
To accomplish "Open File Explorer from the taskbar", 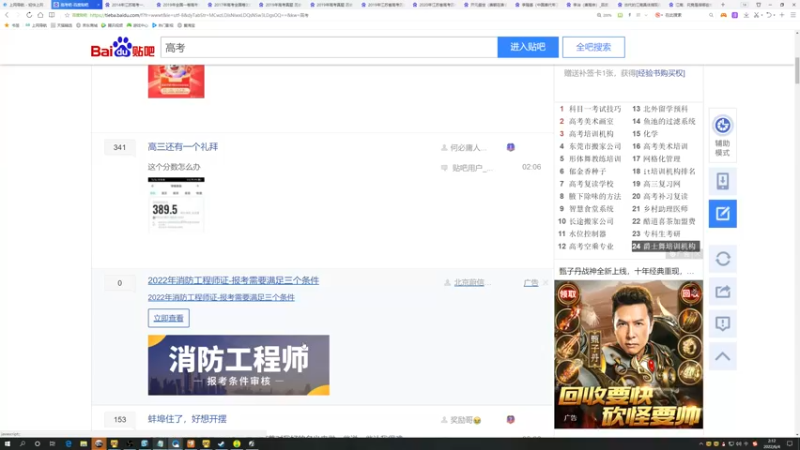I will [84, 444].
